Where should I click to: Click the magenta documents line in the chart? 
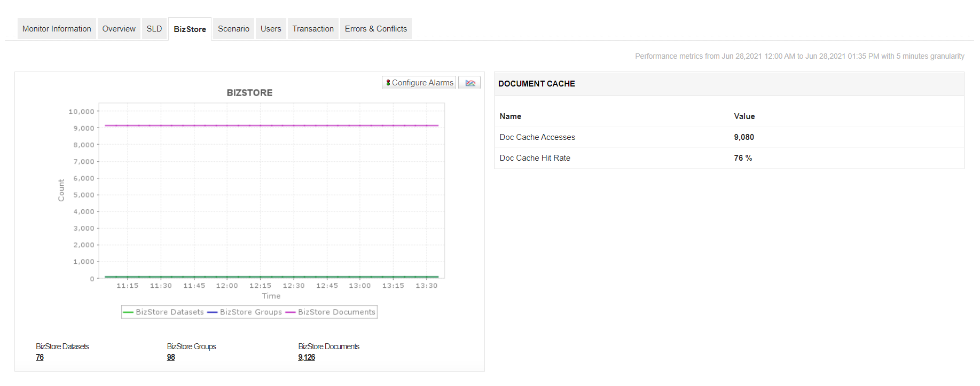(271, 125)
